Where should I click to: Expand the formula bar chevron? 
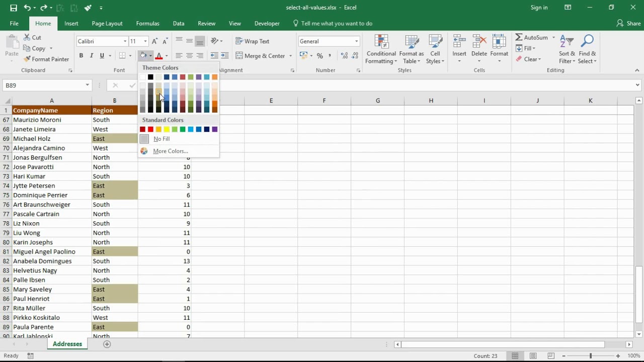(637, 85)
